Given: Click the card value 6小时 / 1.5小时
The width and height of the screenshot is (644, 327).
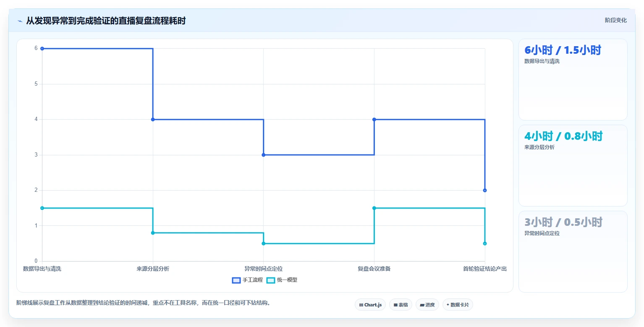Looking at the screenshot, I should pos(563,50).
